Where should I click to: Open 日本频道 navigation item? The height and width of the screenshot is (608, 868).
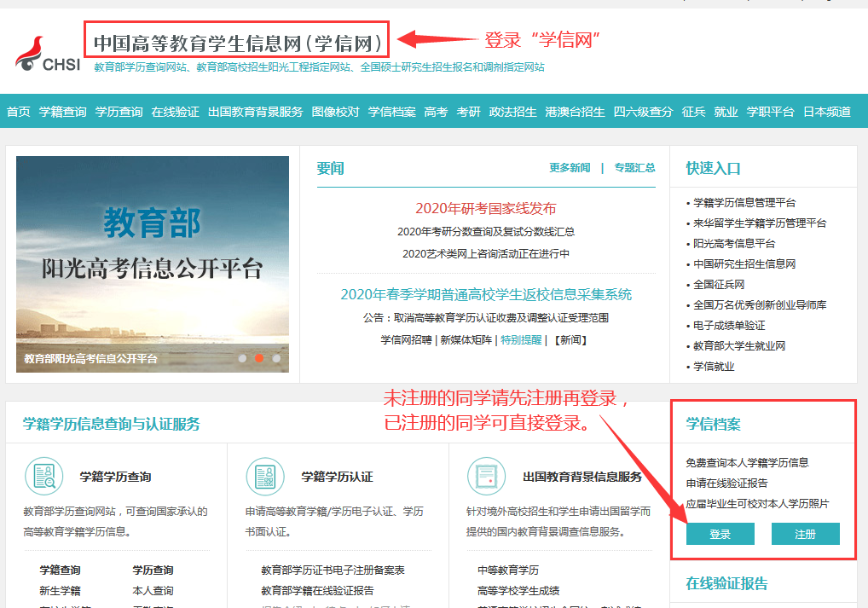tap(827, 112)
